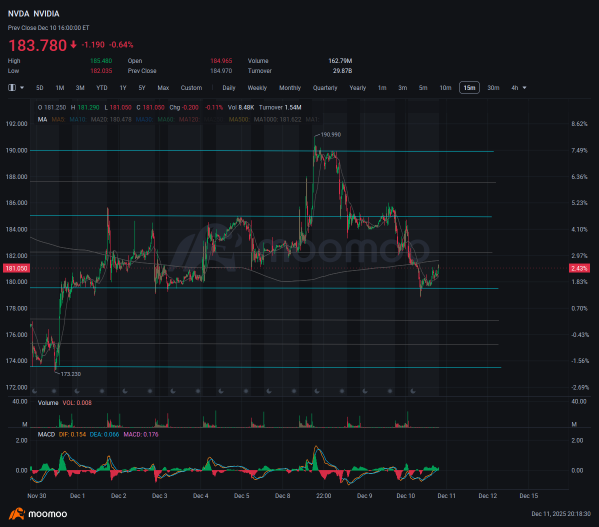Click the NVDA NVIDIA ticker title
Viewport: 599px width, 527px height.
pyautogui.click(x=34, y=14)
